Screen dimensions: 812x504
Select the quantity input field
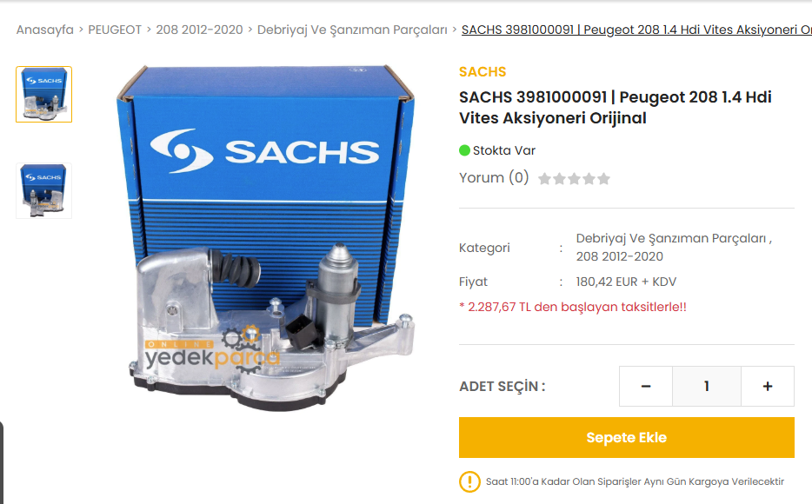(x=706, y=386)
